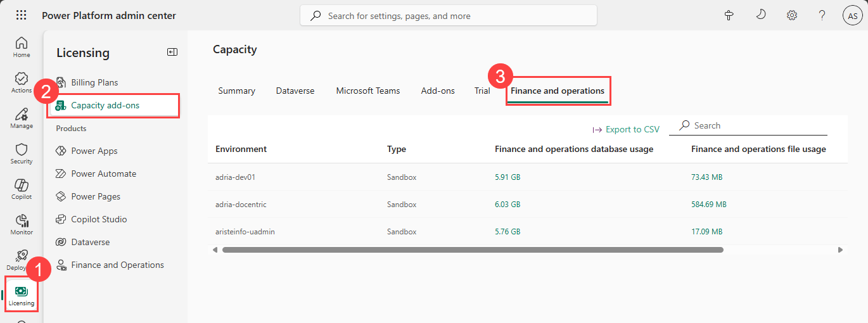Click Export to CSV
This screenshot has height=323, width=868.
[x=626, y=129]
